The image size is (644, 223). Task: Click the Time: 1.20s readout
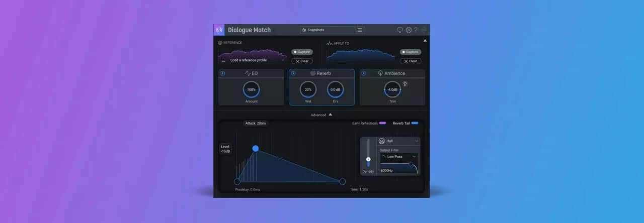click(x=359, y=189)
